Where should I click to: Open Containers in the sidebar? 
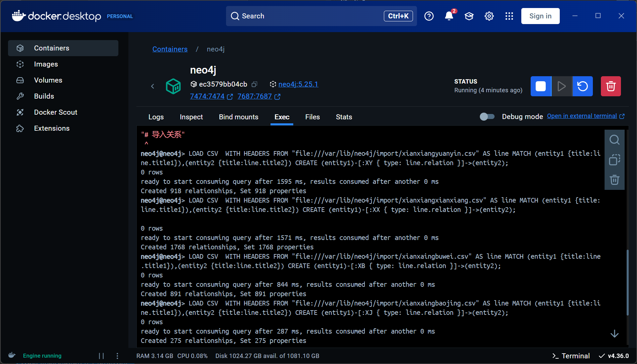[63, 48]
